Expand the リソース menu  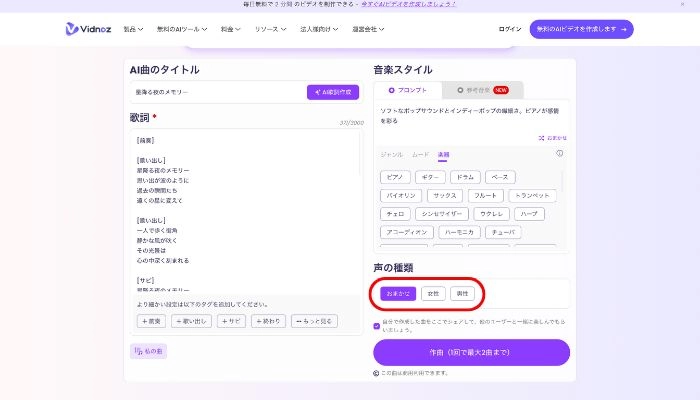270,29
